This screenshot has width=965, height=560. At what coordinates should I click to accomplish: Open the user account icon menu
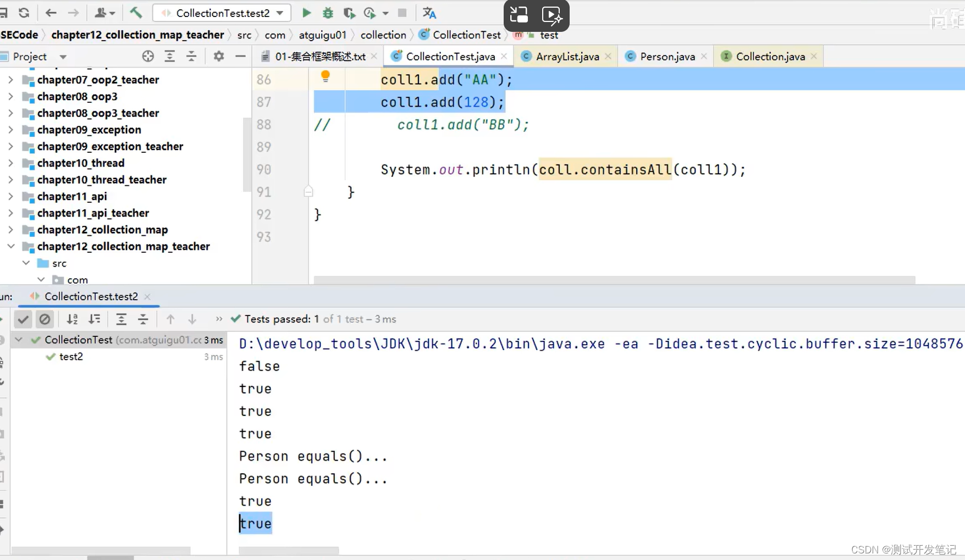[x=104, y=13]
